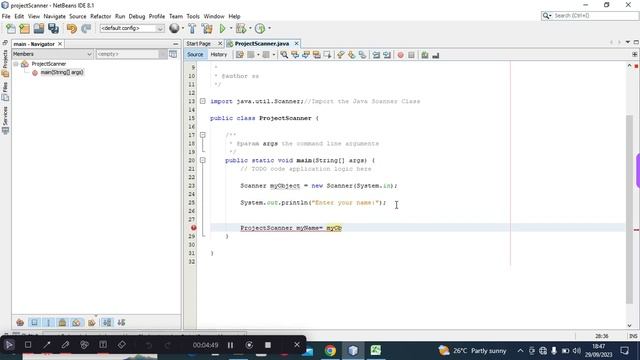This screenshot has width=640, height=360.
Task: Toggle Show Static Members filter in Navigator
Action: click(x=49, y=322)
